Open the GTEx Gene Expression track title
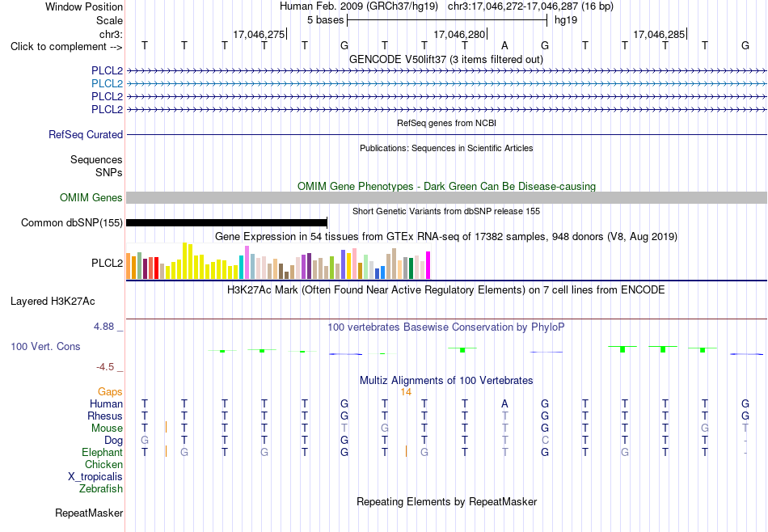The image size is (768, 532). [446, 237]
